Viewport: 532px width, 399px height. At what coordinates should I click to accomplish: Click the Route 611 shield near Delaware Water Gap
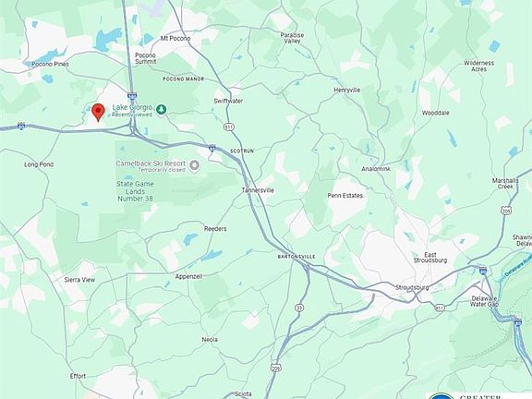pos(440,308)
